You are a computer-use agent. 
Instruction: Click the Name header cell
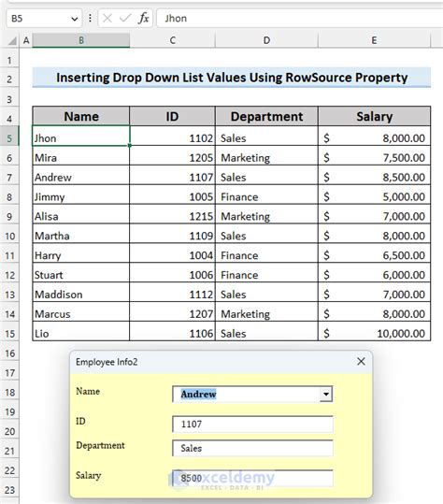[x=81, y=116]
